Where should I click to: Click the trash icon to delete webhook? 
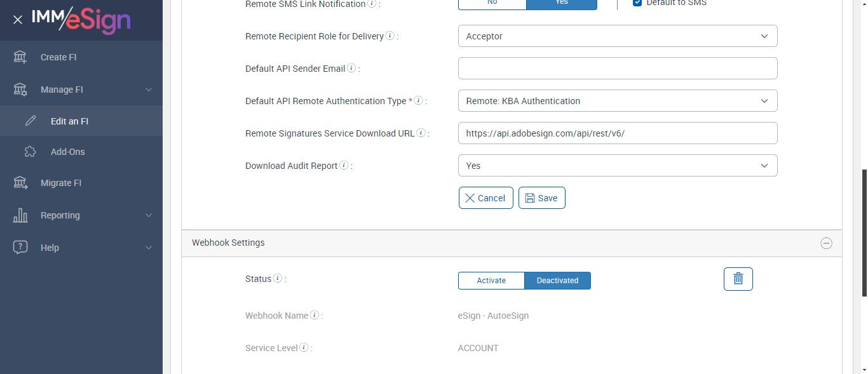[738, 279]
